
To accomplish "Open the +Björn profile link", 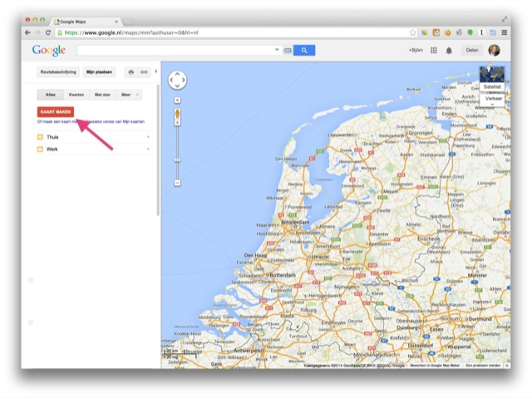I will click(416, 50).
